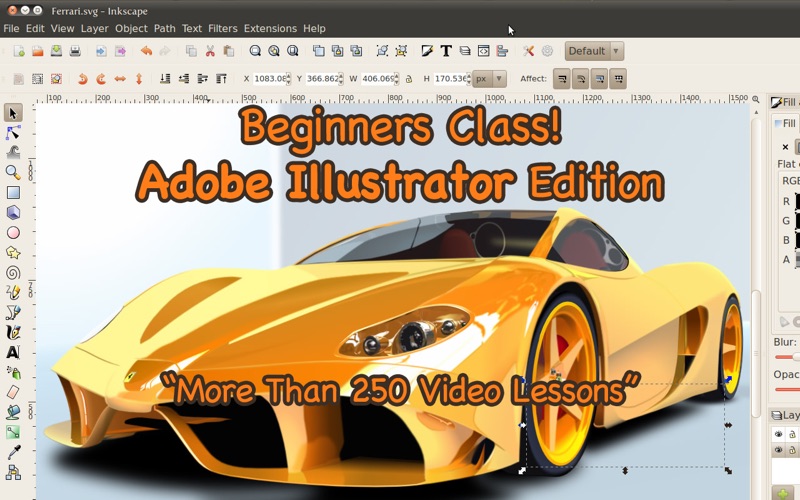Select the Text tool in toolbox
Image resolution: width=800 pixels, height=500 pixels.
click(x=13, y=352)
